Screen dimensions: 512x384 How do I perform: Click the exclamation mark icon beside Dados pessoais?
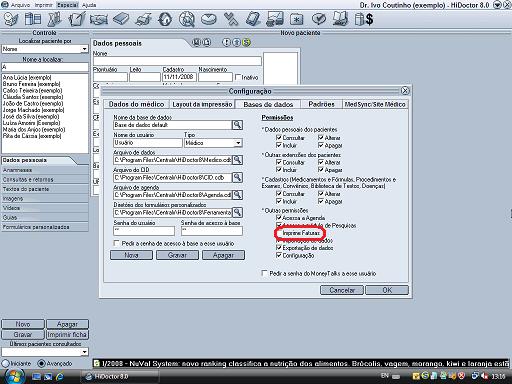226,42
